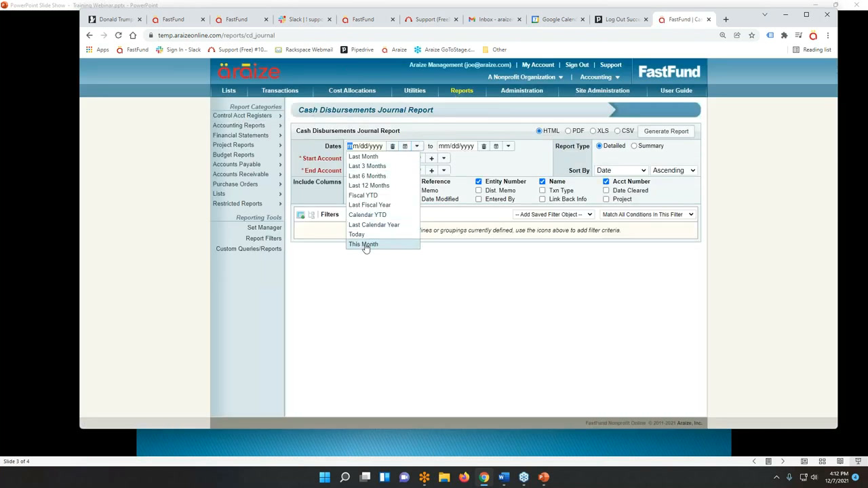Viewport: 868px width, 488px height.
Task: Open Ascending sort order dropdown
Action: (674, 171)
